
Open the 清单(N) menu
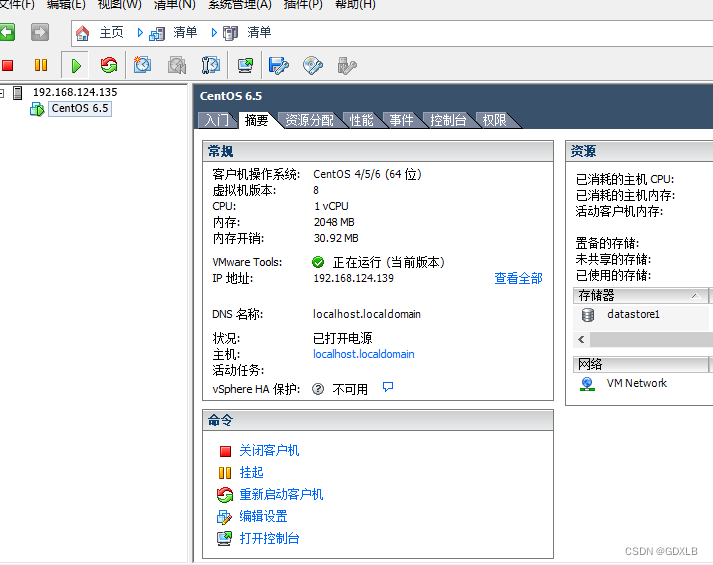coord(175,5)
